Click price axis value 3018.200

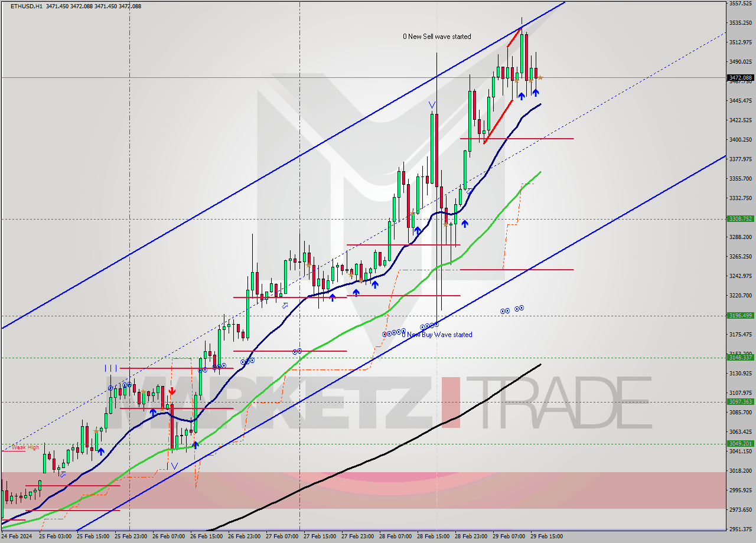[740, 471]
